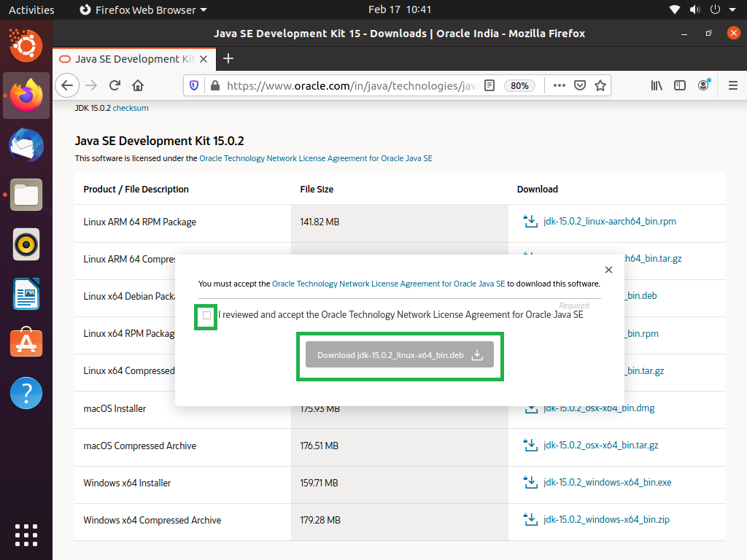Launch Rhythmbox from dock
Viewport: 747px width, 560px height.
coord(26,245)
